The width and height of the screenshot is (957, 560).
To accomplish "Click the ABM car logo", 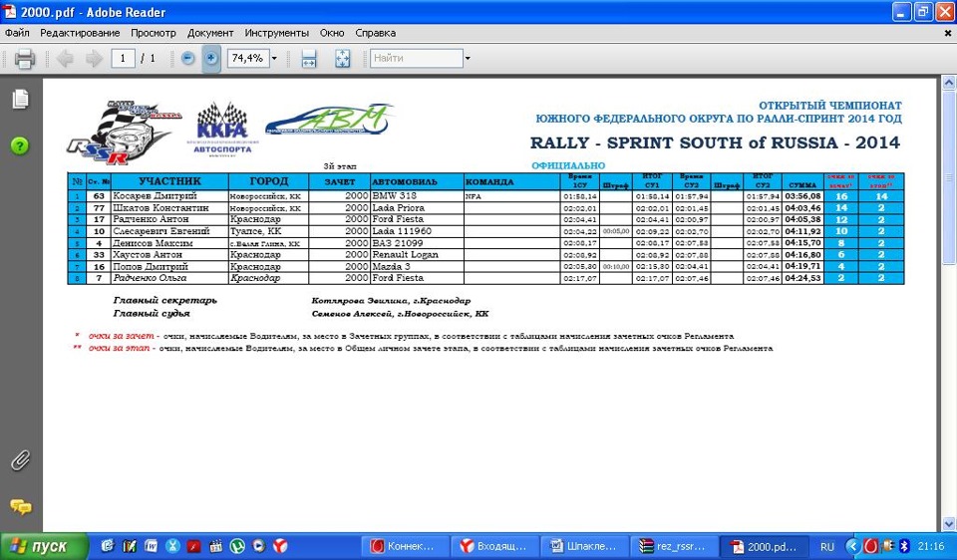I will coord(328,120).
